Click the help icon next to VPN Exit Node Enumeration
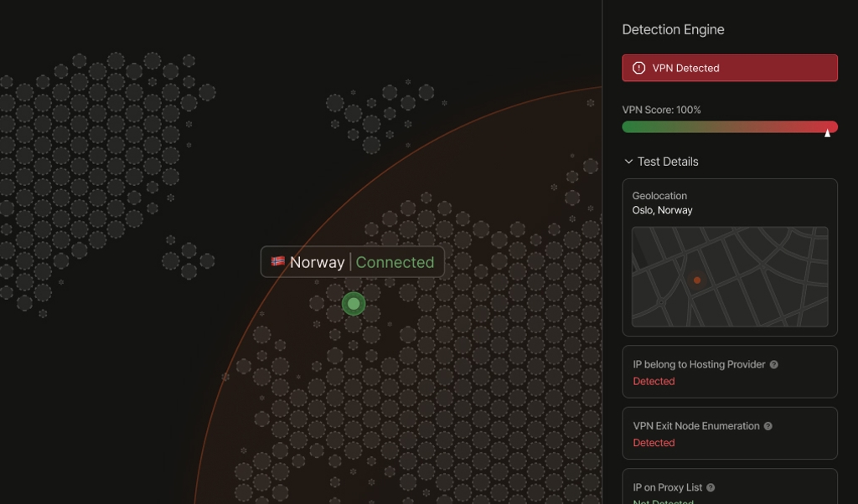 tap(768, 426)
